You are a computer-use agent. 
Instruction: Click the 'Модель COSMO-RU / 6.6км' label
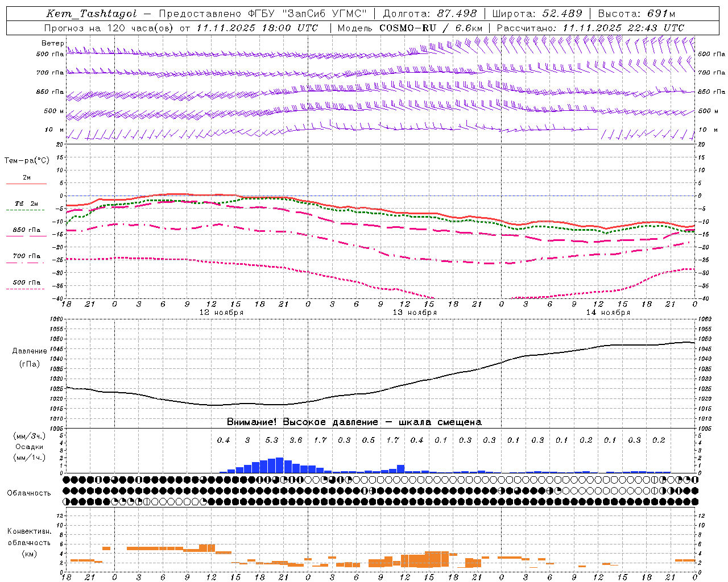click(x=410, y=27)
